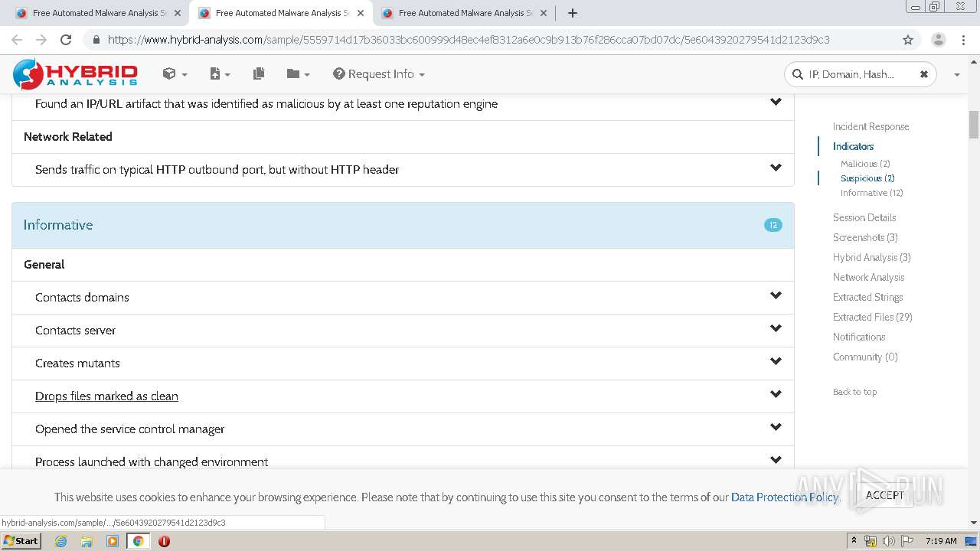980x551 pixels.
Task: Open the dropdown arrow beside search box
Action: point(956,74)
